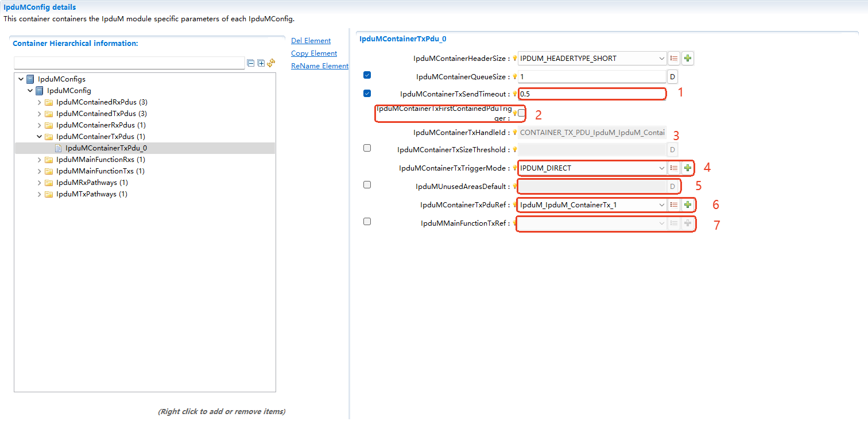Click the D button for IpduMContainerQueueSize

(x=672, y=76)
